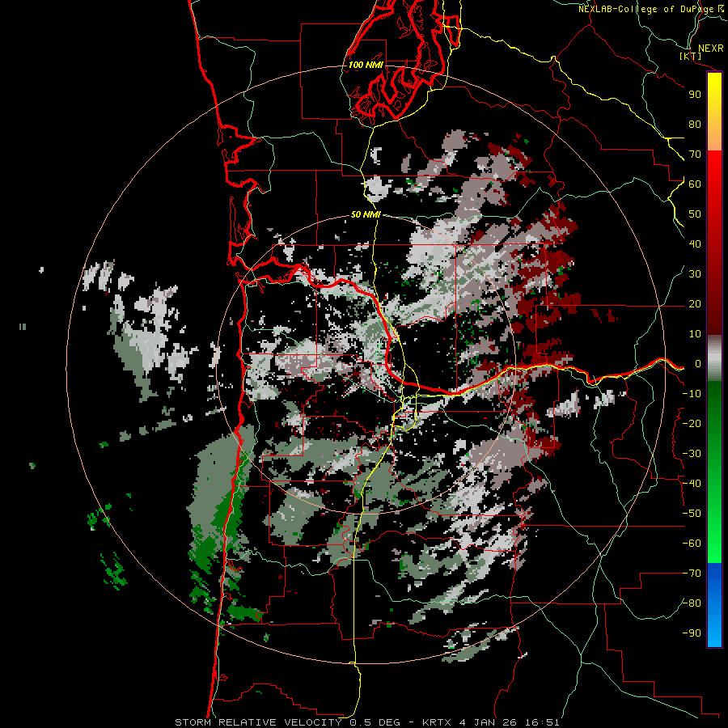Click the Storm Relative Velocity caption at bottom
This screenshot has height=728, width=728.
pos(367,722)
